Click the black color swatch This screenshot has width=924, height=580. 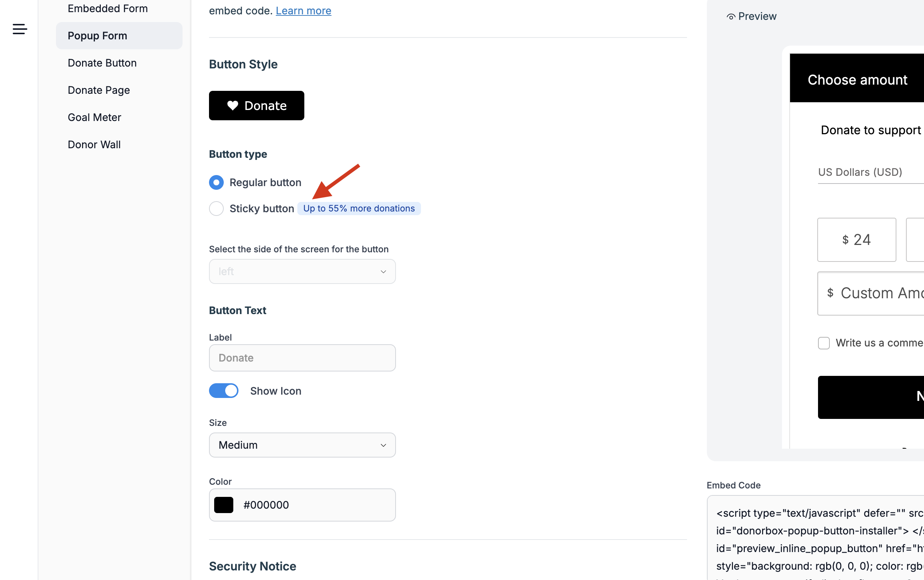[x=224, y=505]
